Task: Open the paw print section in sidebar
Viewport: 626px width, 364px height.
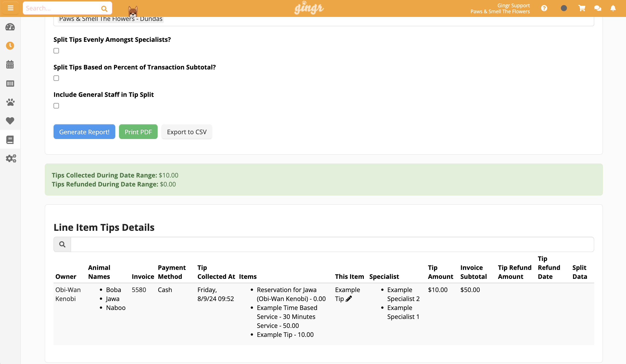Action: pyautogui.click(x=10, y=102)
